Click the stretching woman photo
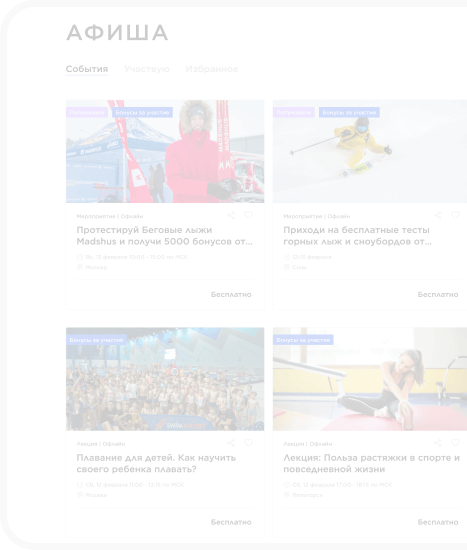Viewport: 467px width, 550px height. coord(370,379)
